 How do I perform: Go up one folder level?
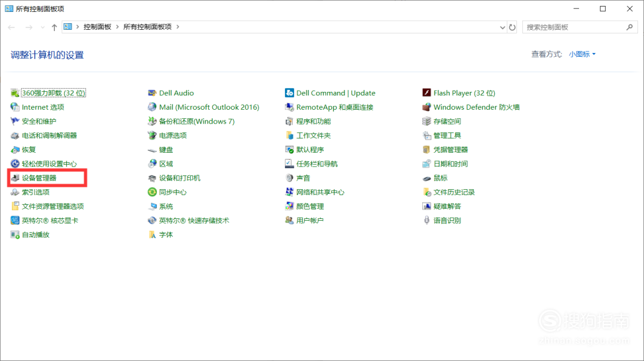(x=54, y=27)
